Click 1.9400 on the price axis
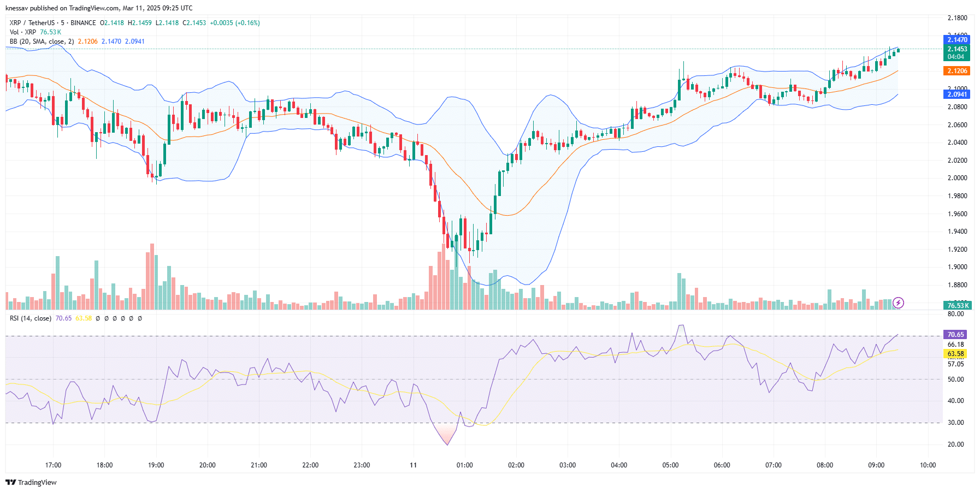 click(x=957, y=232)
